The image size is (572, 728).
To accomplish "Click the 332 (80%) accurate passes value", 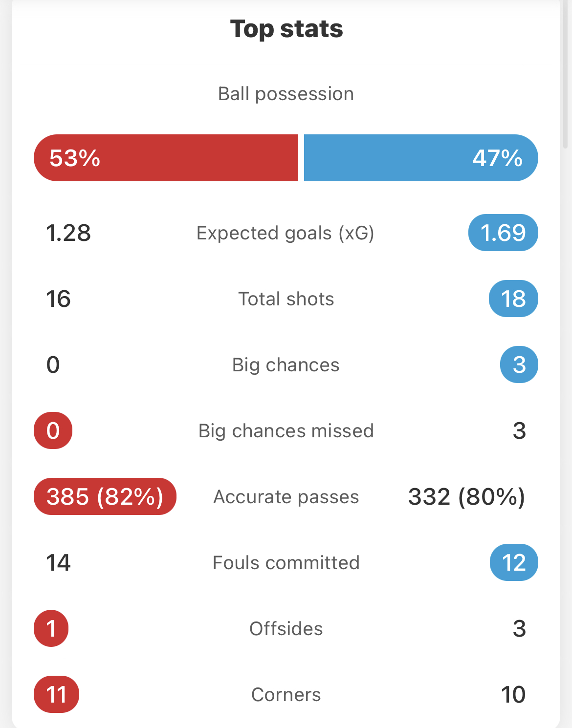I will pos(467,496).
